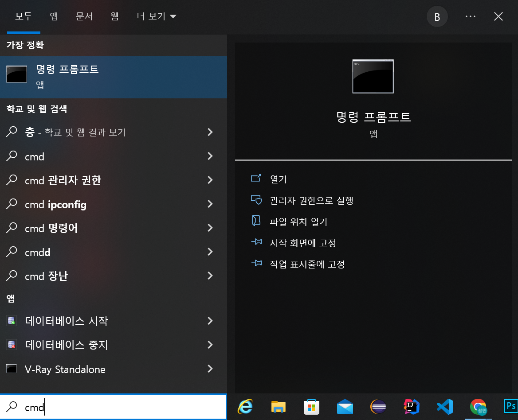Choose 관리자 권한으로 실행
The width and height of the screenshot is (518, 420).
pyautogui.click(x=311, y=200)
